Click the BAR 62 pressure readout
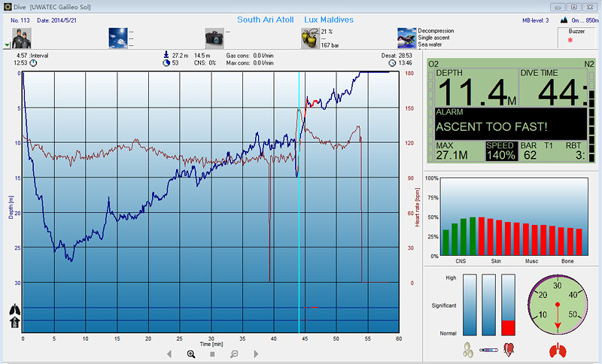 click(x=529, y=150)
